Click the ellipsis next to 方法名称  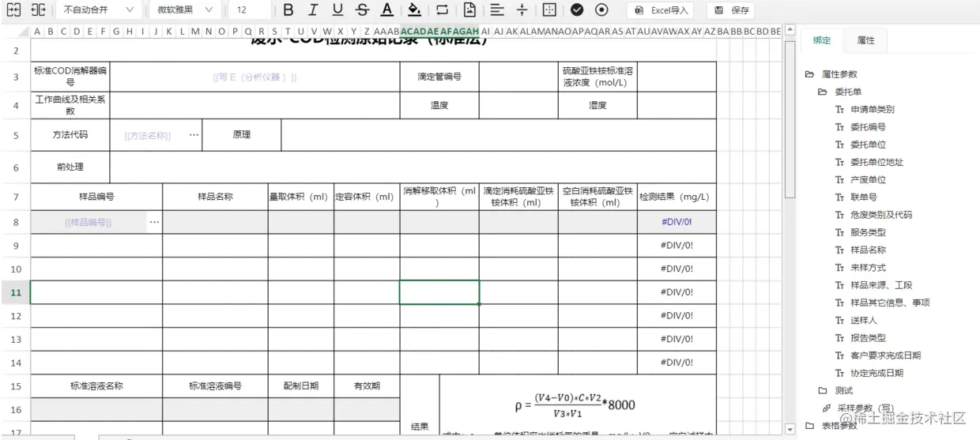coord(194,135)
